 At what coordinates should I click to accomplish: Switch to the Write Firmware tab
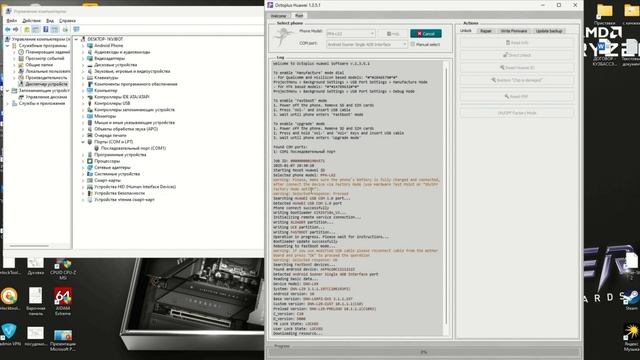(514, 31)
